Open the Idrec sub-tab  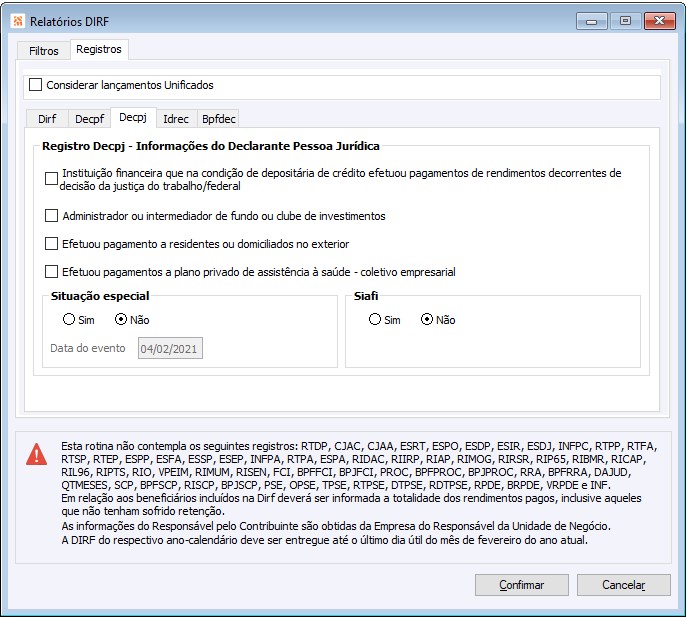coord(176,119)
